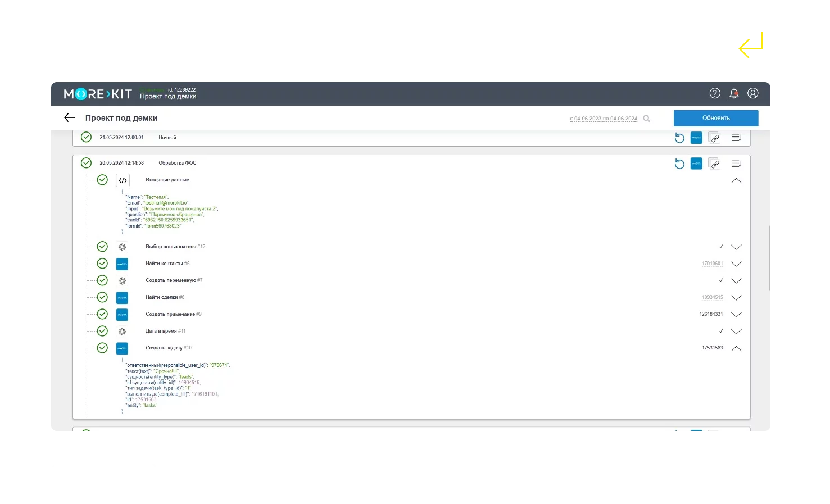
Task: Expand the Найти контакты #6 step
Action: [736, 264]
